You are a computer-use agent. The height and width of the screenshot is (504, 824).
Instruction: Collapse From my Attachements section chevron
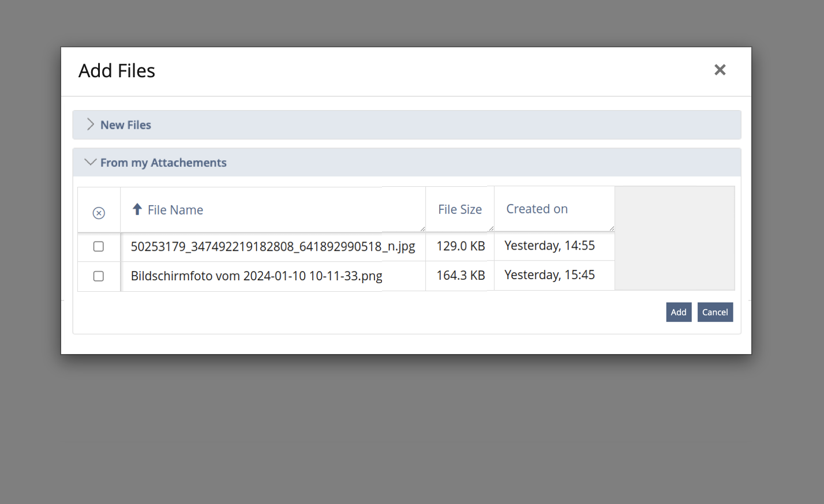click(x=90, y=162)
